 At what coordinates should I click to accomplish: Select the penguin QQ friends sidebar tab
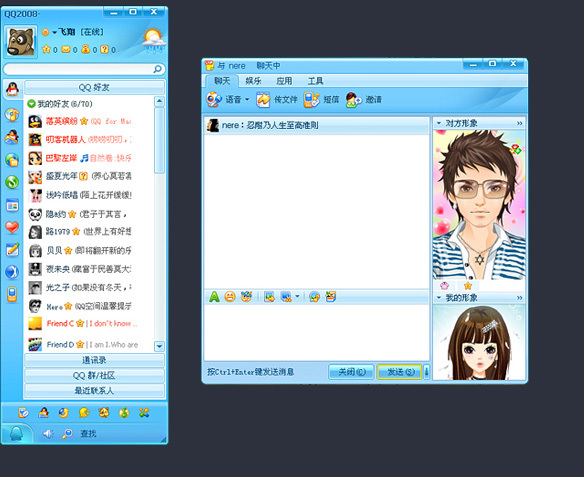pyautogui.click(x=13, y=89)
